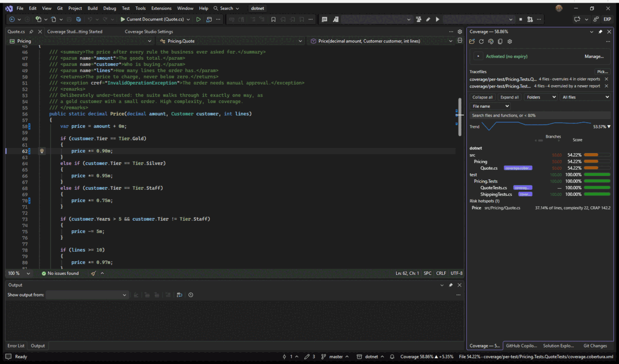The image size is (619, 364).
Task: Click the Manage... license button
Action: pyautogui.click(x=594, y=56)
